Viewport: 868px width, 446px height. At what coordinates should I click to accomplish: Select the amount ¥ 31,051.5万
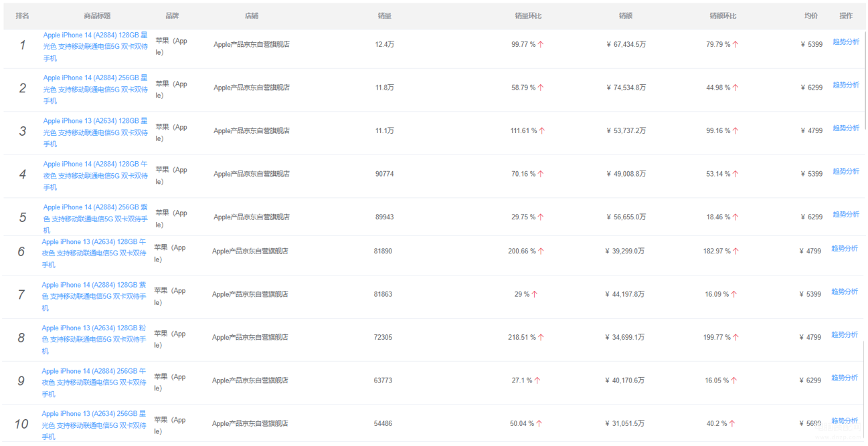click(624, 423)
